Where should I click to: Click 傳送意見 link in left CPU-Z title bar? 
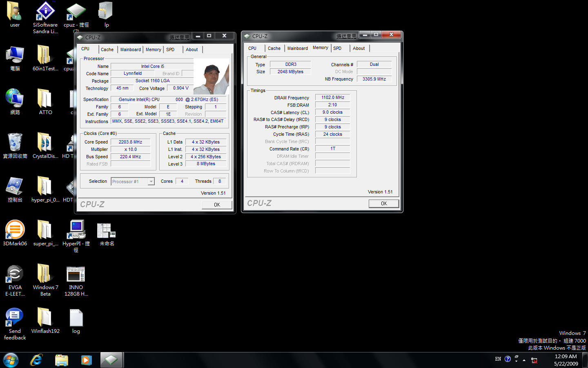click(179, 37)
